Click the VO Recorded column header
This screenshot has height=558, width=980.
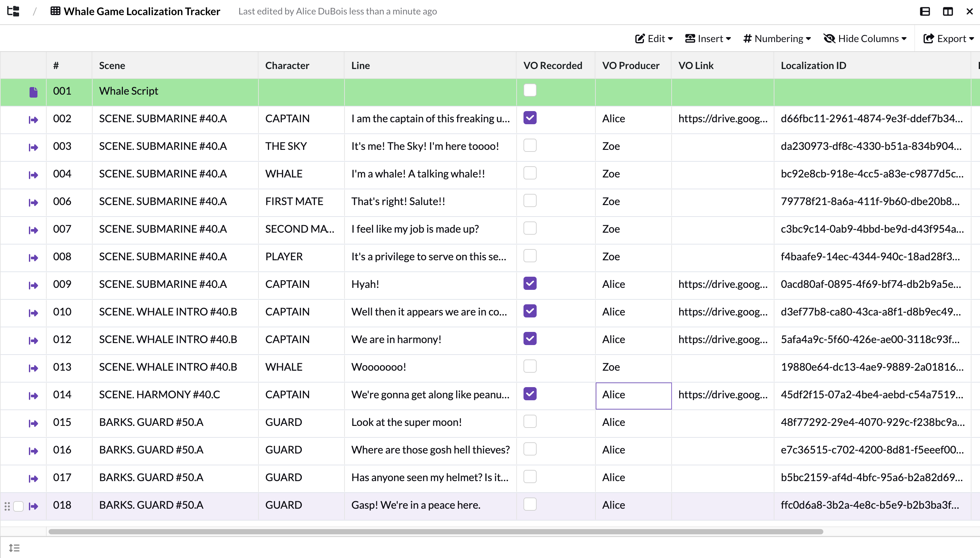[x=556, y=65]
